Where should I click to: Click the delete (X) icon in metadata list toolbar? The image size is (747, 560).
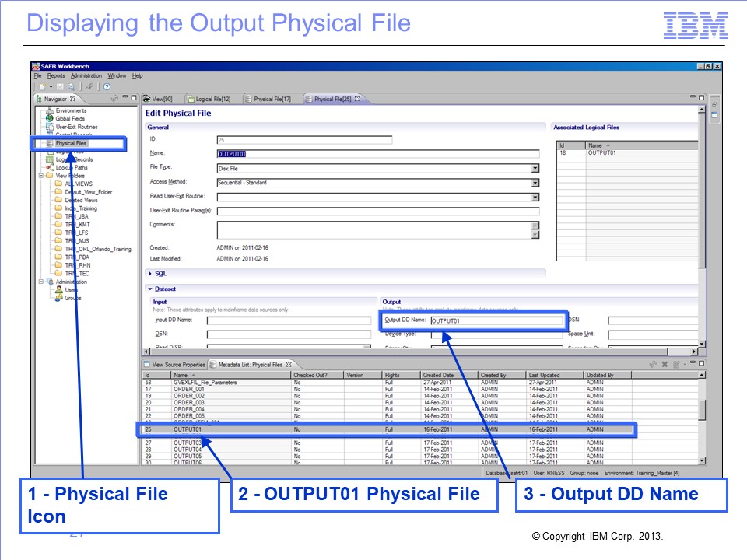click(665, 364)
